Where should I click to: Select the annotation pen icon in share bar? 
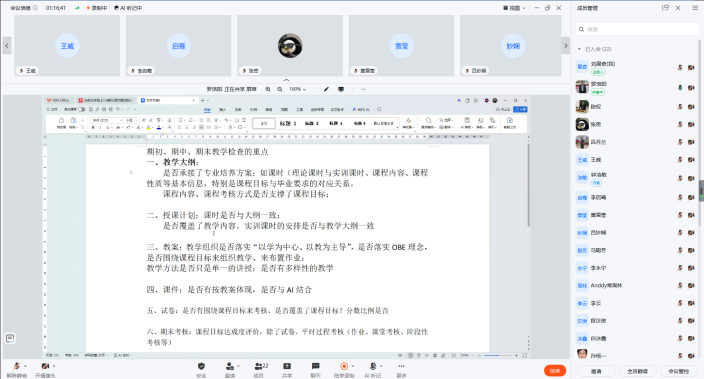pos(326,89)
